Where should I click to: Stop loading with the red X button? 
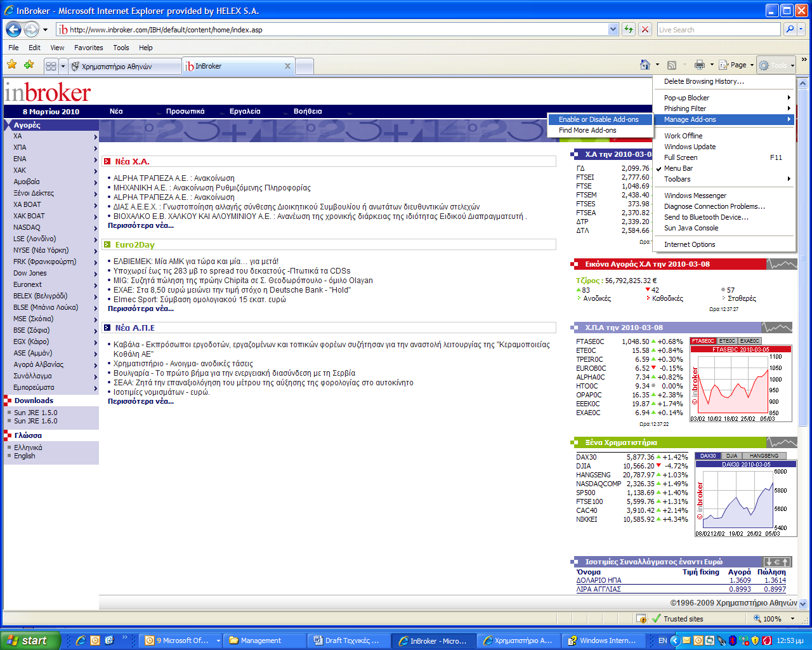pos(645,29)
